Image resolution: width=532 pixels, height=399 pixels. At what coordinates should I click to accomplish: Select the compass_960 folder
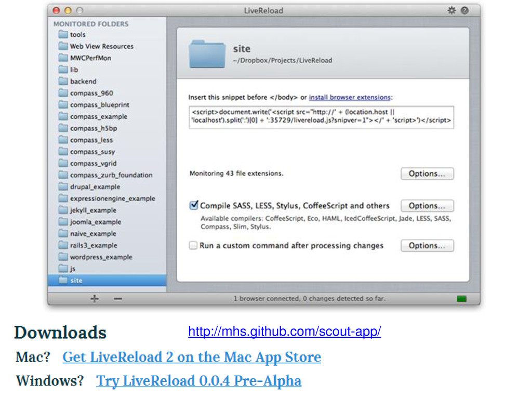click(x=91, y=93)
